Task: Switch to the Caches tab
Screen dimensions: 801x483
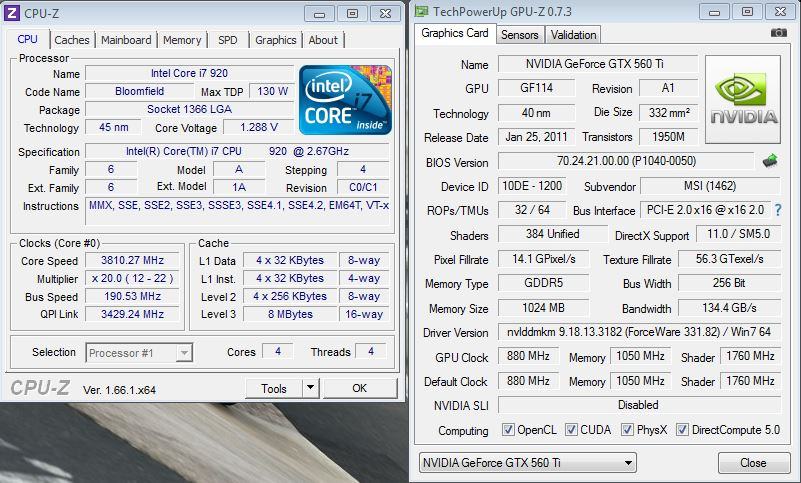Action: [x=72, y=40]
